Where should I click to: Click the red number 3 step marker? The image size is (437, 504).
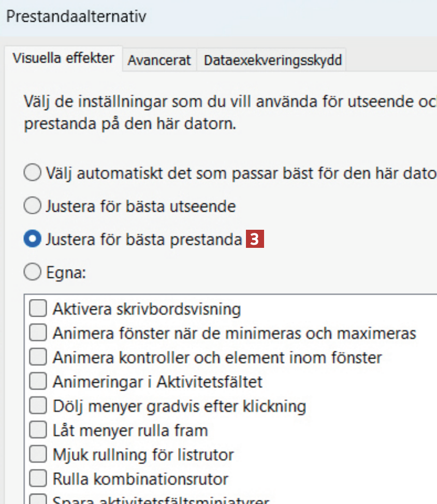(x=255, y=240)
